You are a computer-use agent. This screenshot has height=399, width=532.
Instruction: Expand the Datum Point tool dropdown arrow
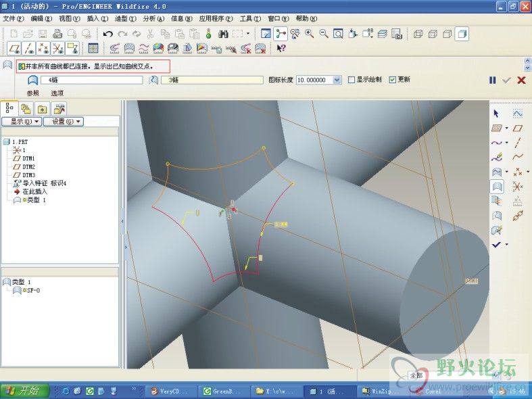pyautogui.click(x=528, y=172)
